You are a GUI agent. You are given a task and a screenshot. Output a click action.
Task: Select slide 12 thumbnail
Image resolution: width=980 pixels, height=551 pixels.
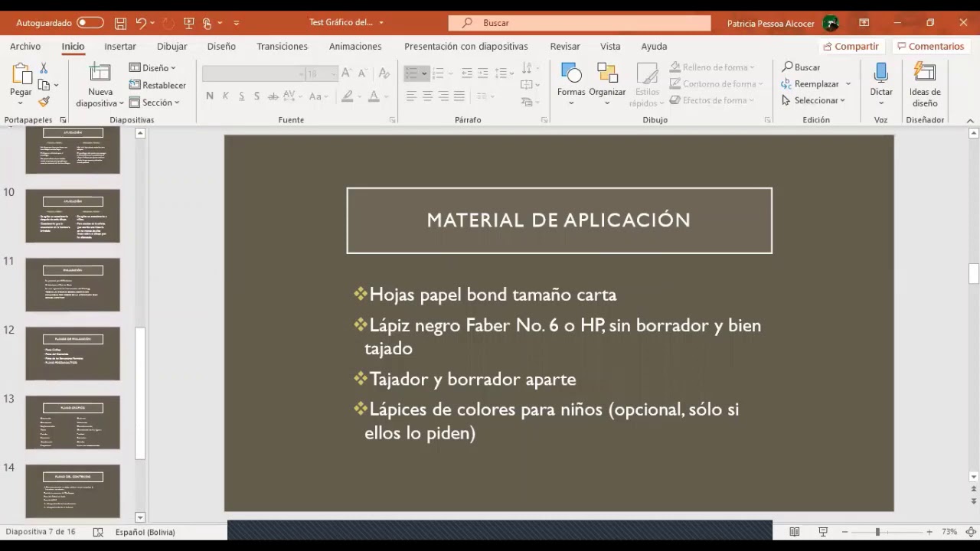(x=73, y=354)
